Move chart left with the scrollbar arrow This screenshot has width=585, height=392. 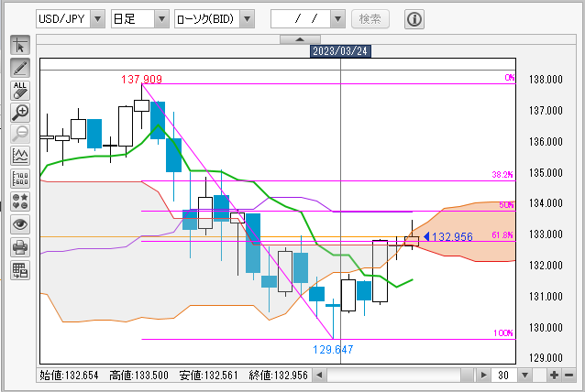click(x=319, y=375)
